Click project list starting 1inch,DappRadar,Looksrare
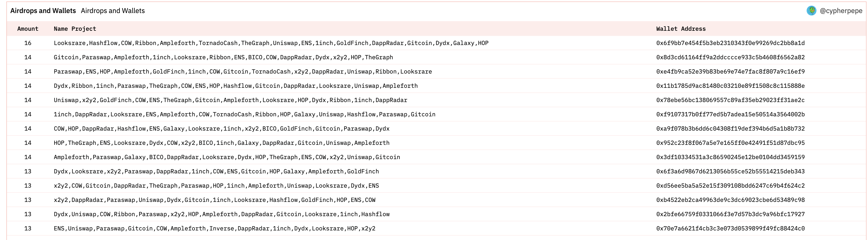The height and width of the screenshot is (240, 868). click(245, 114)
